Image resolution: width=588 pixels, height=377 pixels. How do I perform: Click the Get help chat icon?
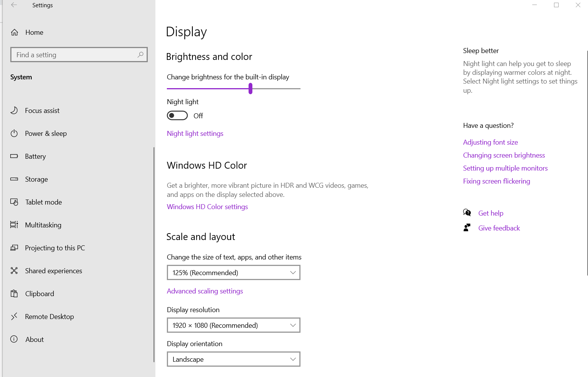467,213
